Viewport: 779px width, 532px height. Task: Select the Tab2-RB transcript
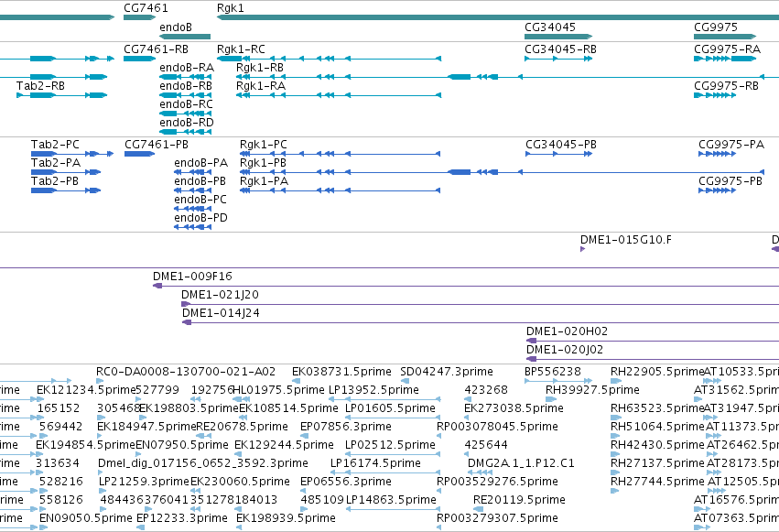[61, 95]
